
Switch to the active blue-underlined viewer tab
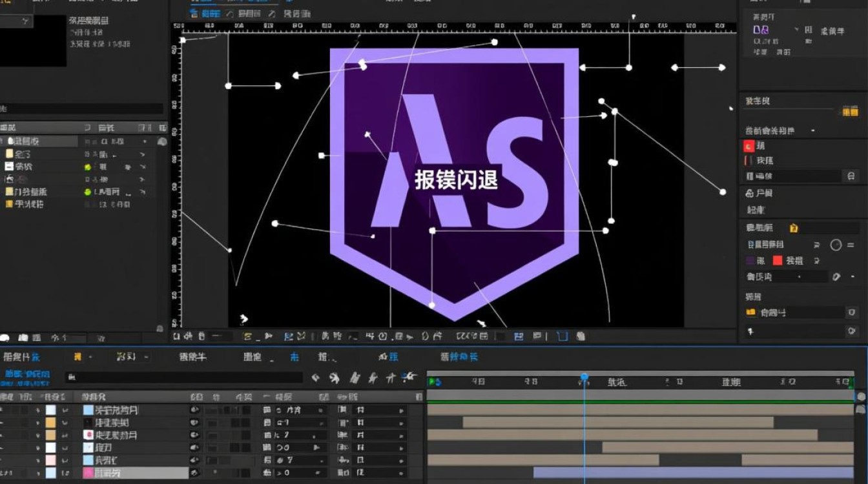[205, 14]
